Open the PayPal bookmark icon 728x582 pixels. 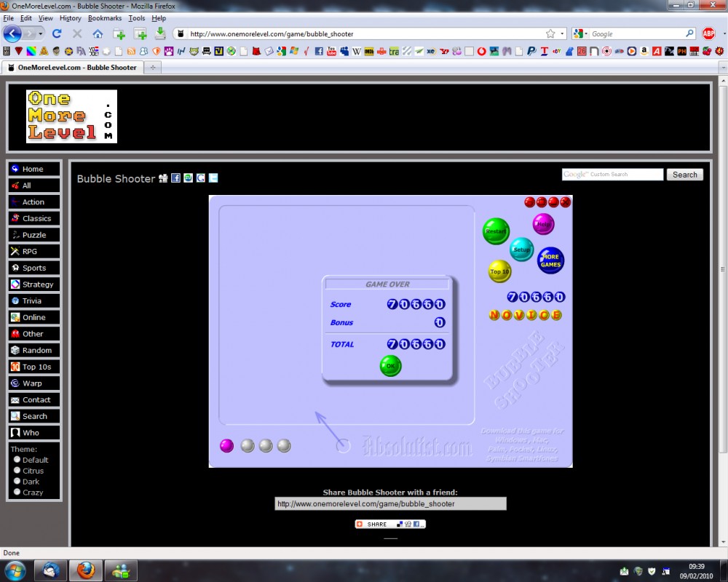point(531,51)
